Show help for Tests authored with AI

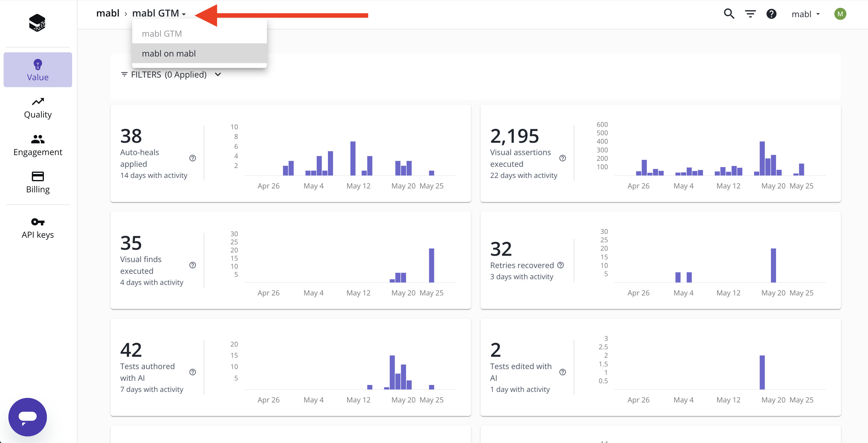(x=193, y=372)
